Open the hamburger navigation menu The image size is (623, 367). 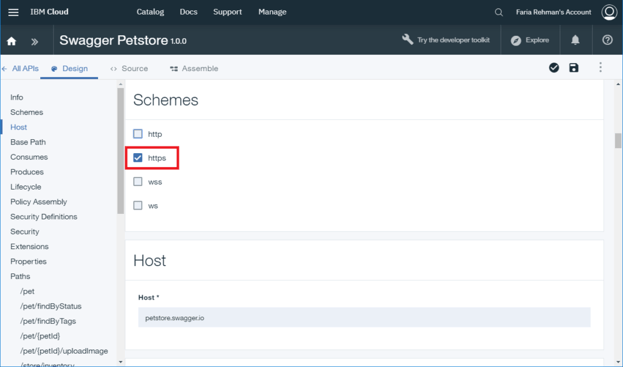pyautogui.click(x=13, y=12)
